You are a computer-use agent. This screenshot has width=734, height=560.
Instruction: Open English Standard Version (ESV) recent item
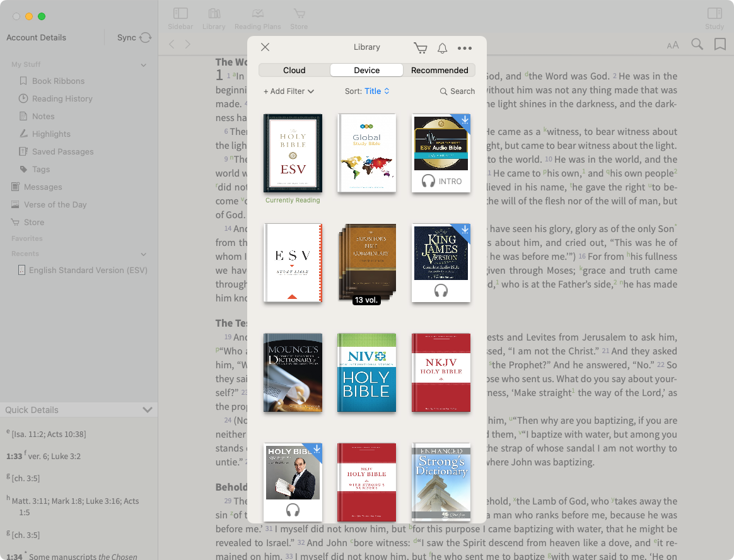click(88, 270)
